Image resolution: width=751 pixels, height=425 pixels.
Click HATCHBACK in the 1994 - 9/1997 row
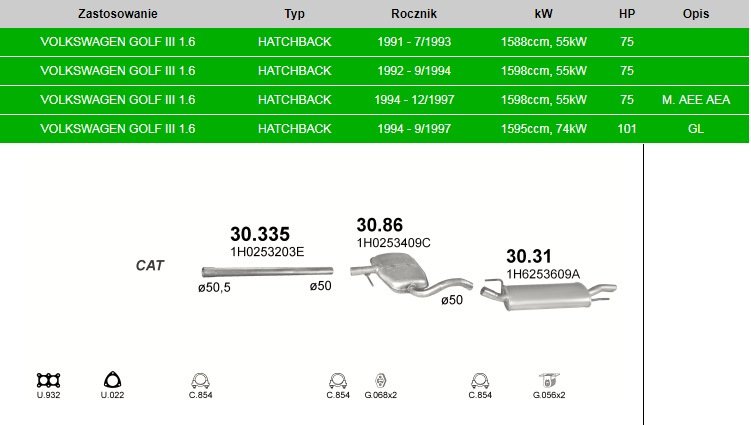pos(295,128)
